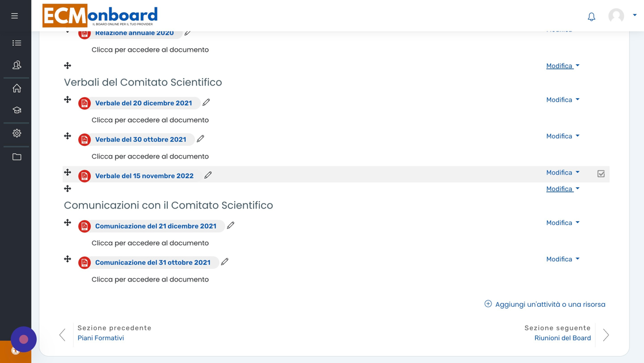
Task: Open the Modifica menu for Comunicazione del 21 dicembre 2021
Action: click(x=562, y=223)
